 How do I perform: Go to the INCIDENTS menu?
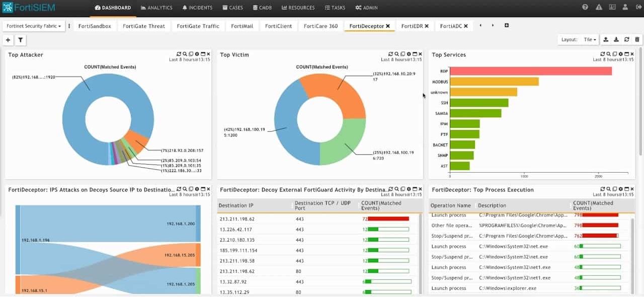click(197, 8)
